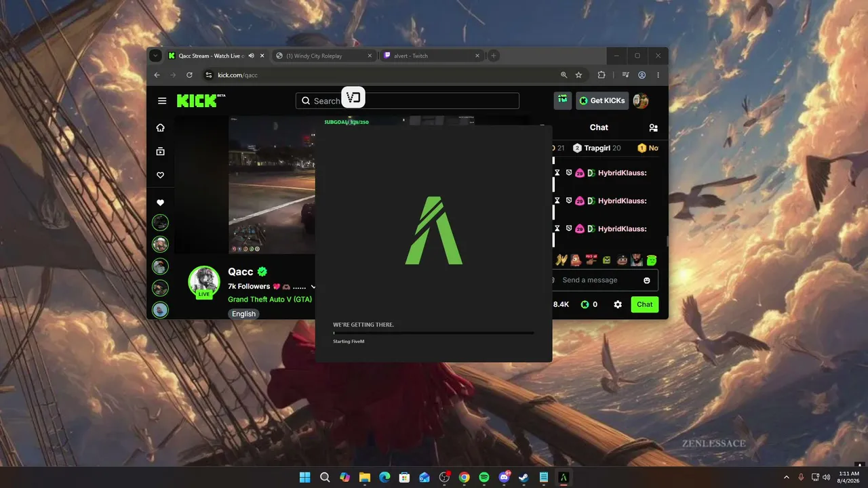Open the Chrome profile icon
Viewport: 868px width, 488px height.
[x=642, y=75]
